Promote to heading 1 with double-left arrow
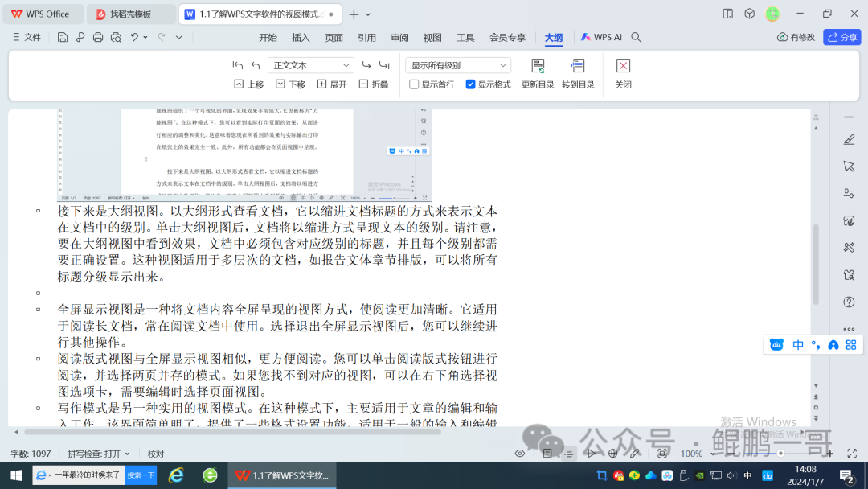The image size is (868, 489). pos(238,65)
